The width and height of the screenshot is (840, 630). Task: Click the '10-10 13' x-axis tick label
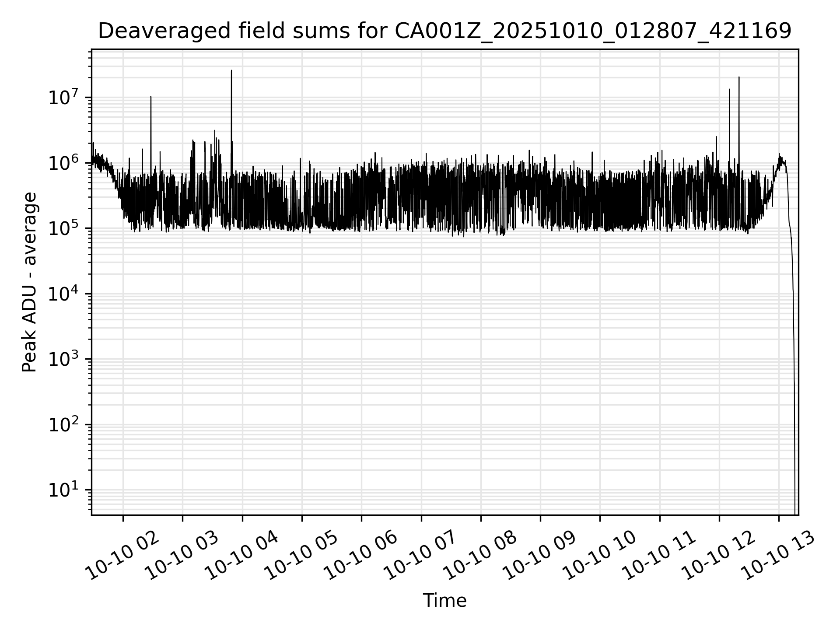click(x=778, y=556)
